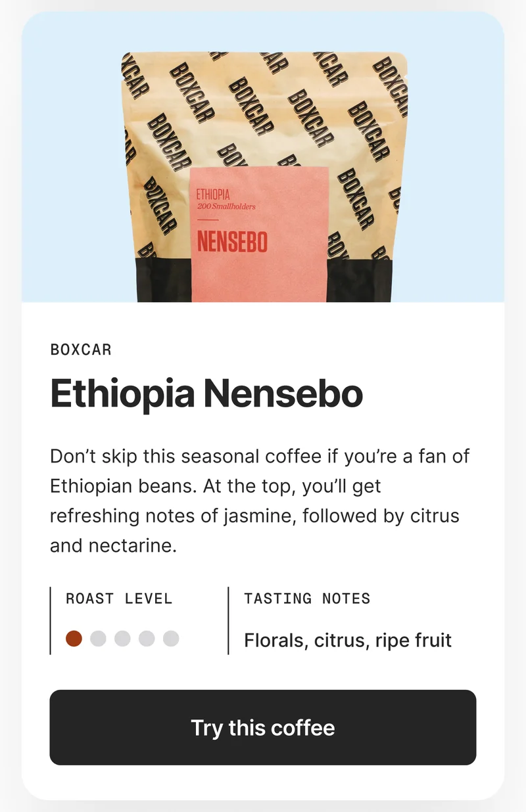Click the filled first roast level dot
Image resolution: width=526 pixels, height=812 pixels.
click(x=74, y=637)
